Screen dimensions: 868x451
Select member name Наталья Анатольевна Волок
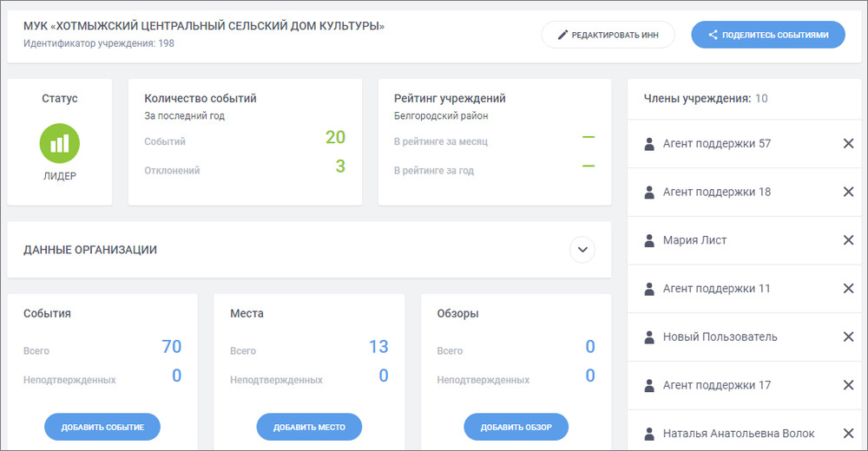[739, 434]
